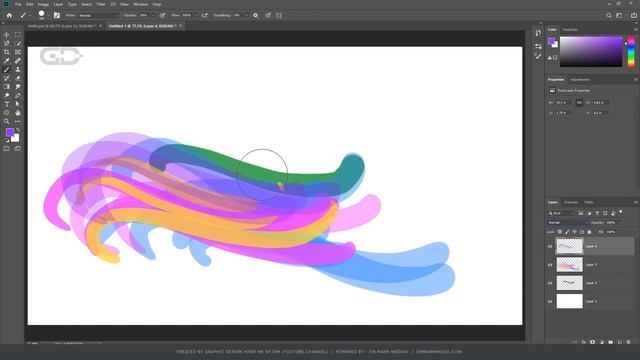Viewport: 640px width, 360px height.
Task: Open the layer filter Kind dropdown
Action: (x=561, y=213)
